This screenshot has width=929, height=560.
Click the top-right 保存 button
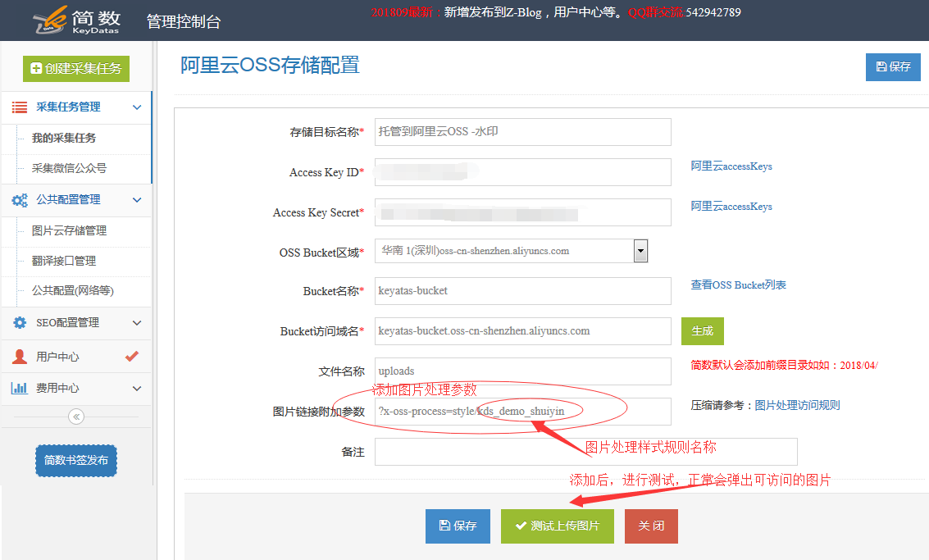[x=893, y=67]
